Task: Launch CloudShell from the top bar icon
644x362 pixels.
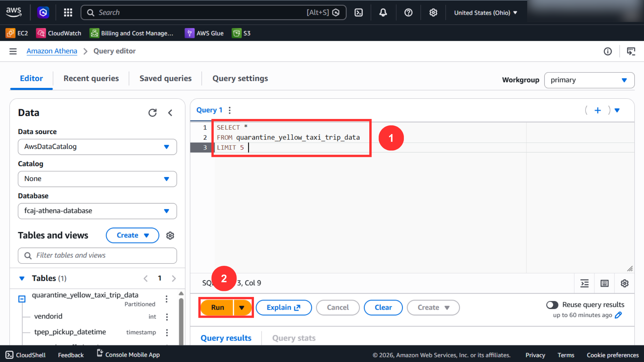Action: coord(359,12)
